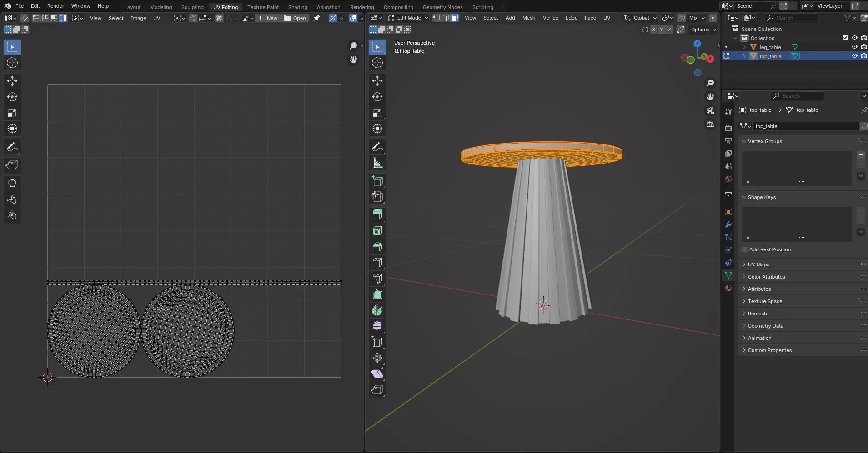Open the Render properties tab
This screenshot has width=868, height=453.
coord(728,128)
